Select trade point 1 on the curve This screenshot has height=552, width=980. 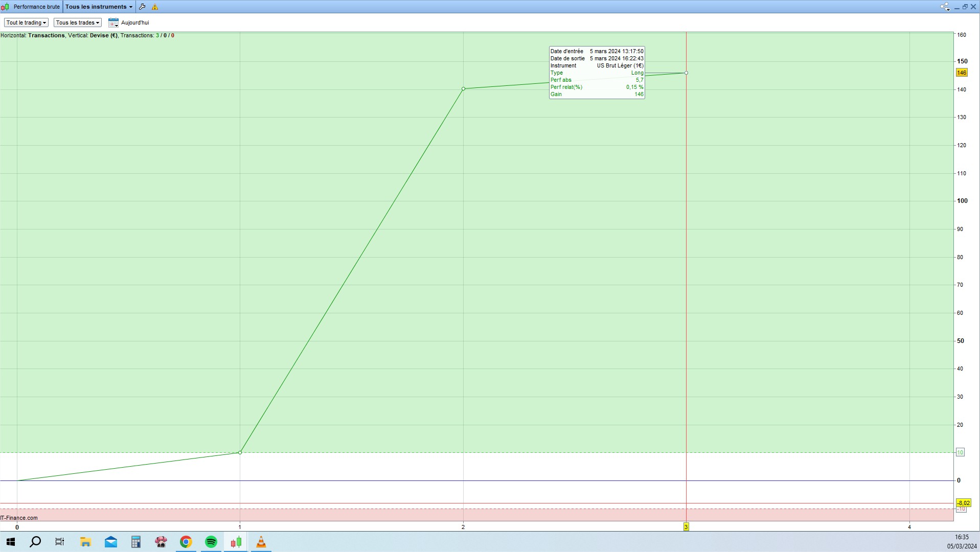coord(240,452)
